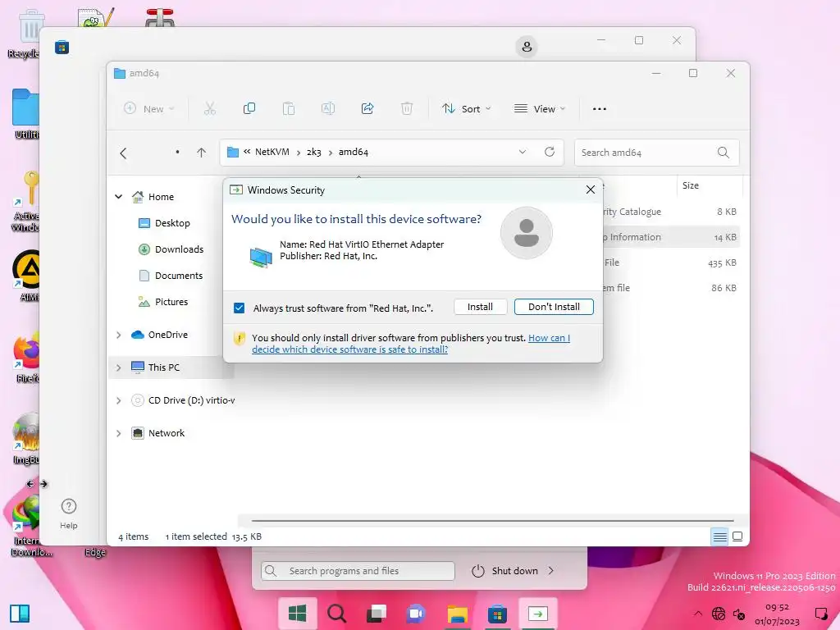
Task: Open Desktop in navigation pane
Action: coord(172,223)
